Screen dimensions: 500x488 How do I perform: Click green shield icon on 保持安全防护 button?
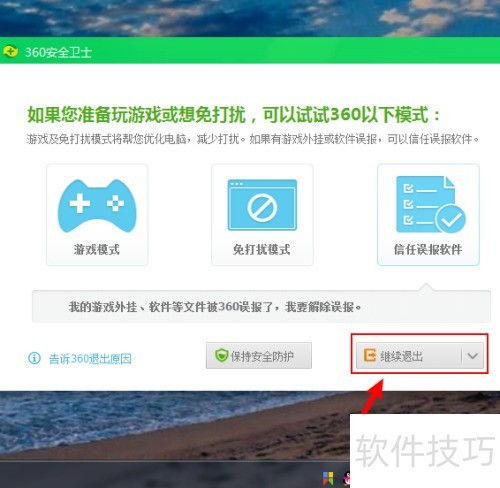tap(221, 356)
